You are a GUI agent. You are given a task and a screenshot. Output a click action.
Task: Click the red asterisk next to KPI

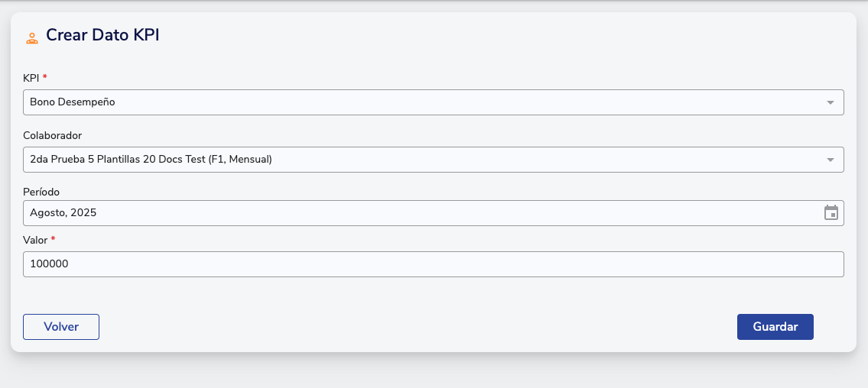(x=45, y=77)
